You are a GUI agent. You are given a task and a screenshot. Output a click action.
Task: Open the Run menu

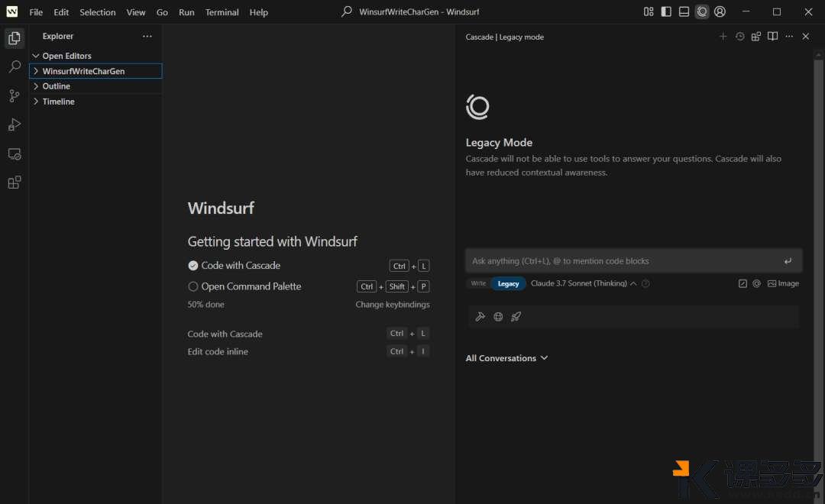coord(186,12)
